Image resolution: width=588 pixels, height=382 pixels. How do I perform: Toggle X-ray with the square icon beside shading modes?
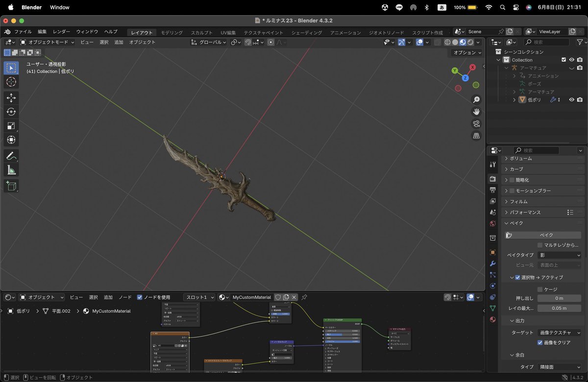(438, 42)
